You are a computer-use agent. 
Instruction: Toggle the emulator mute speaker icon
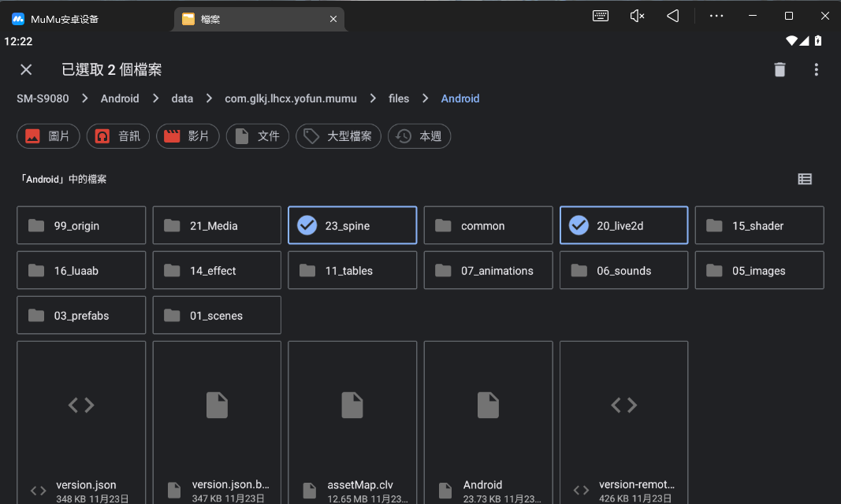pyautogui.click(x=637, y=16)
